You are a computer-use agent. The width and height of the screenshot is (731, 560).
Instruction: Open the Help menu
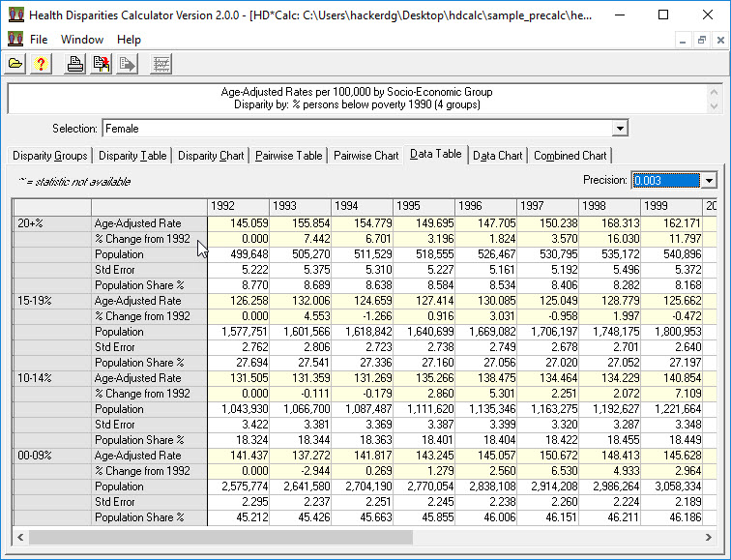pos(129,40)
